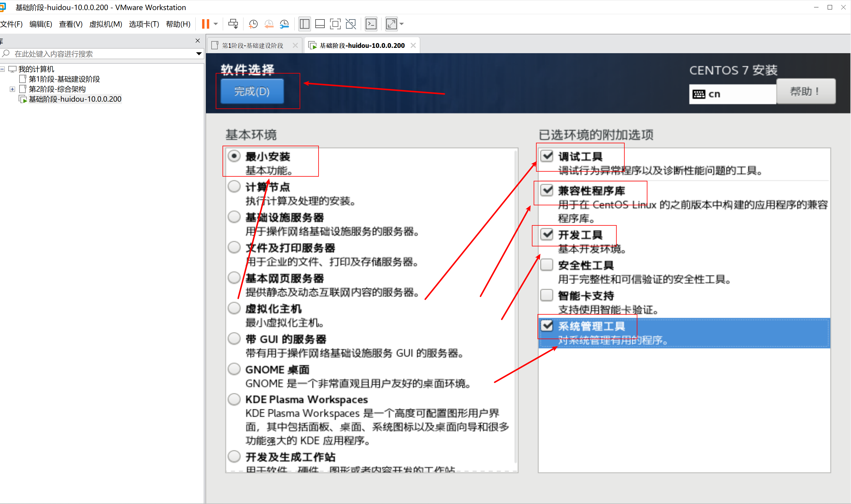Check the 安全性工具 checkbox

[547, 265]
